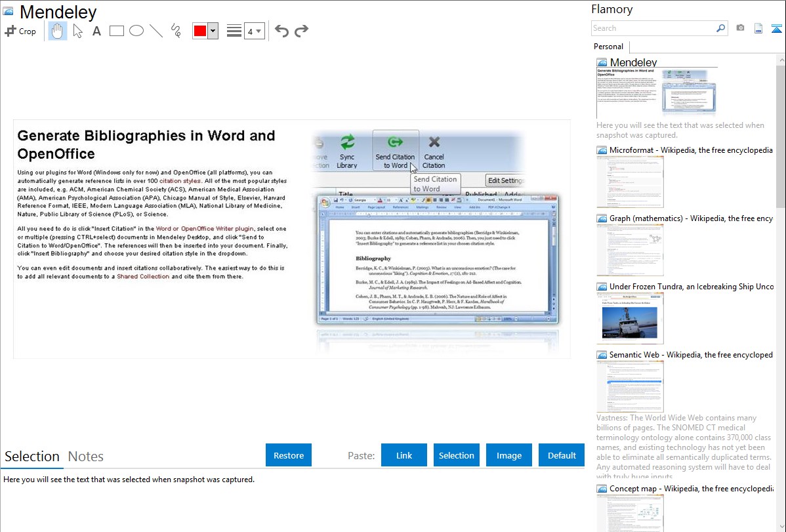
Task: Click Vastness description text under Semantic Web
Action: click(x=684, y=447)
